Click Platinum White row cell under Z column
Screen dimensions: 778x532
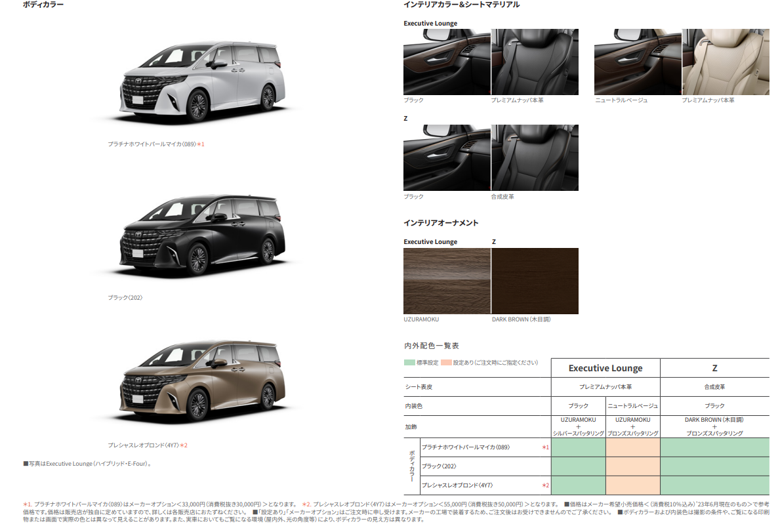tap(715, 447)
